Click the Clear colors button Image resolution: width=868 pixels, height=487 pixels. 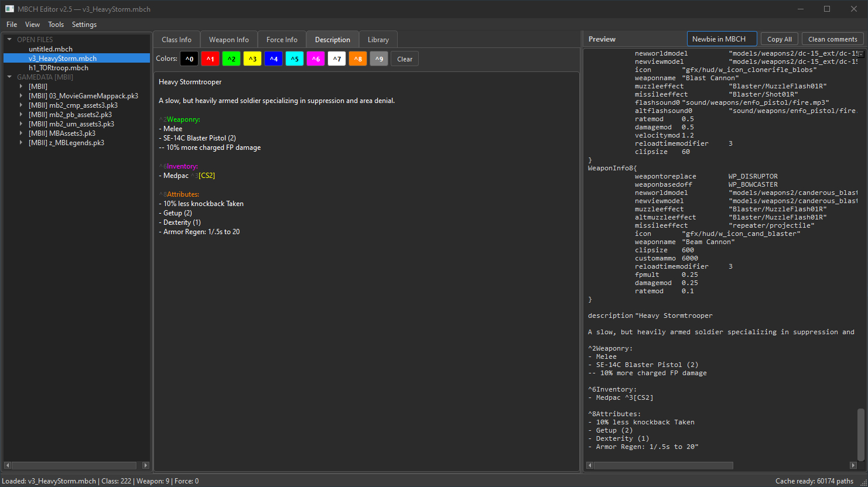(405, 59)
